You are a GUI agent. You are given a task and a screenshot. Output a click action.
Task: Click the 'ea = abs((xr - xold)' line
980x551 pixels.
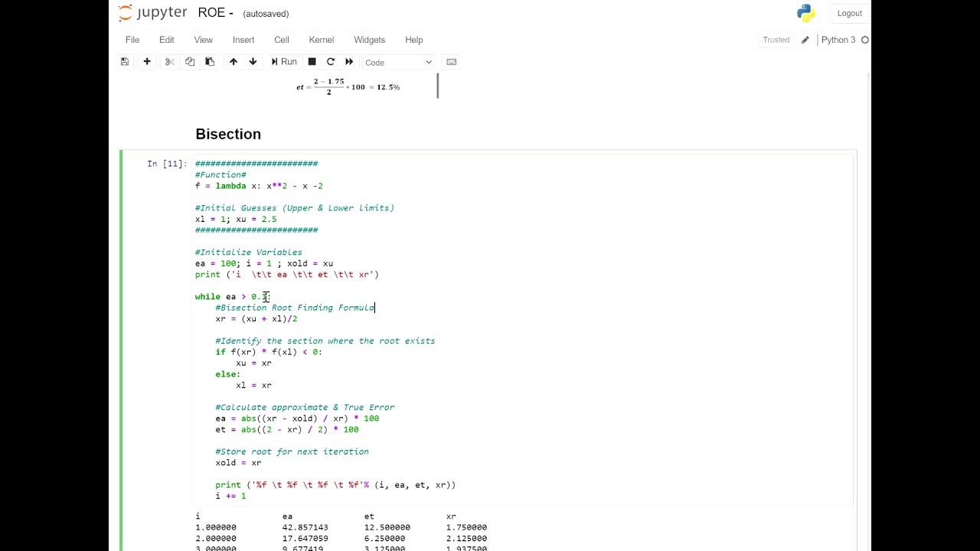297,418
